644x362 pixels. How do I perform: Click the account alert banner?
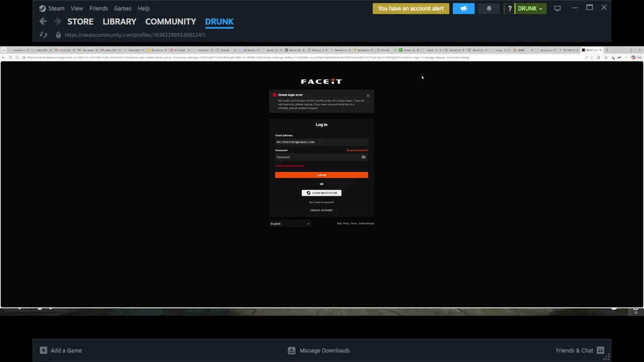pyautogui.click(x=411, y=9)
